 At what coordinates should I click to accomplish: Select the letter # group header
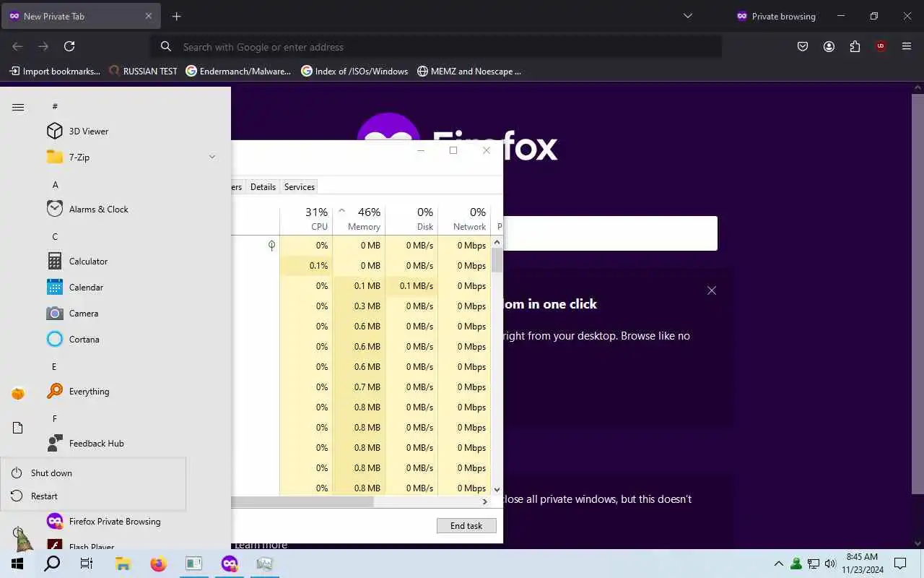click(x=55, y=106)
